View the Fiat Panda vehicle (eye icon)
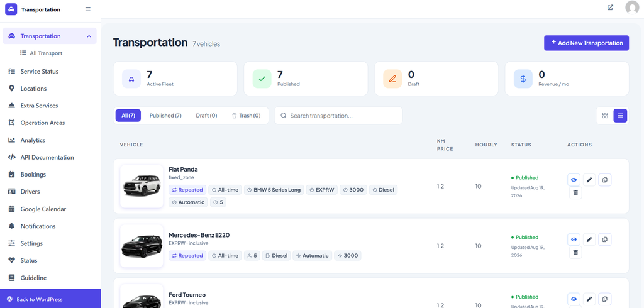This screenshot has height=308, width=644. pyautogui.click(x=574, y=180)
